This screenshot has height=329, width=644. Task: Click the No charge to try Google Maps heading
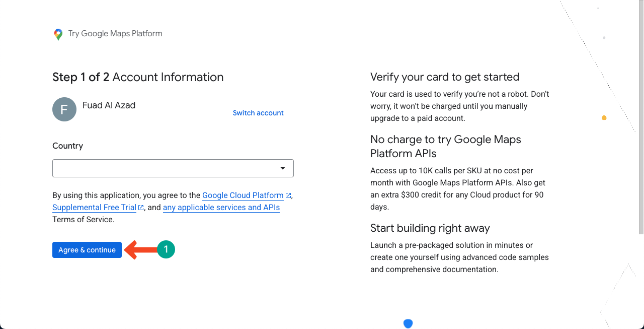pos(446,146)
